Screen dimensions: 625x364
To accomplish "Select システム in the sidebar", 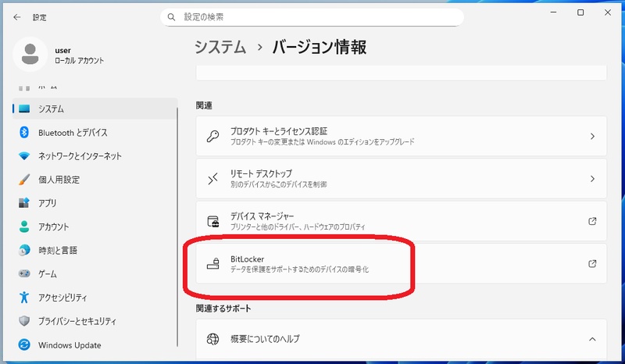I will click(95, 109).
